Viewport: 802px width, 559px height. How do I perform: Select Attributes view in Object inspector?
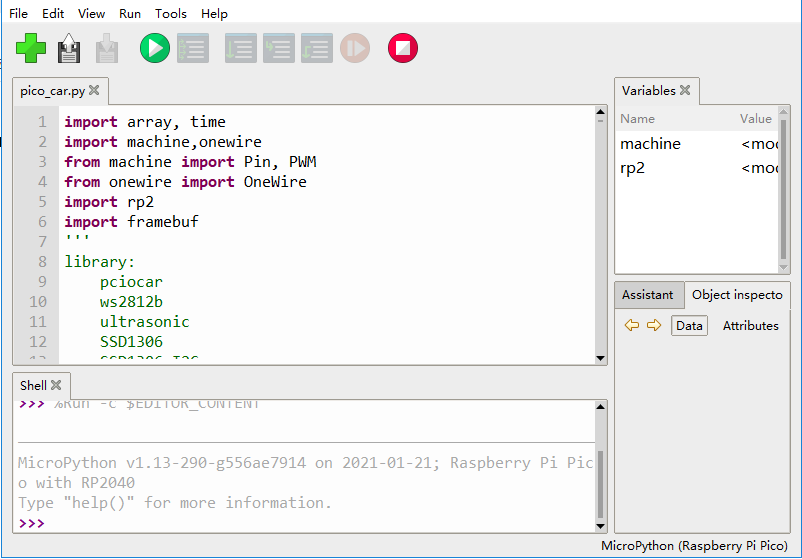click(750, 326)
